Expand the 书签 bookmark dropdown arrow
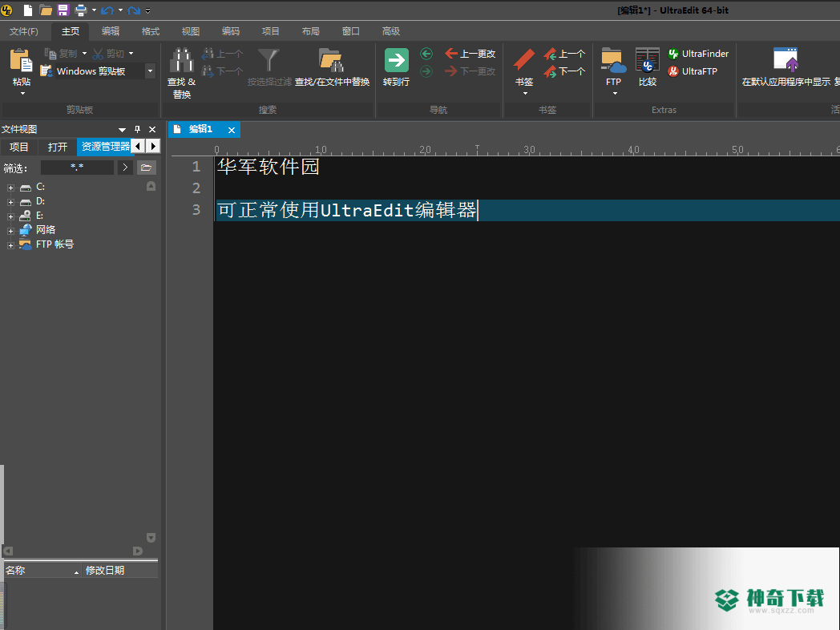840x630 pixels. [x=525, y=94]
